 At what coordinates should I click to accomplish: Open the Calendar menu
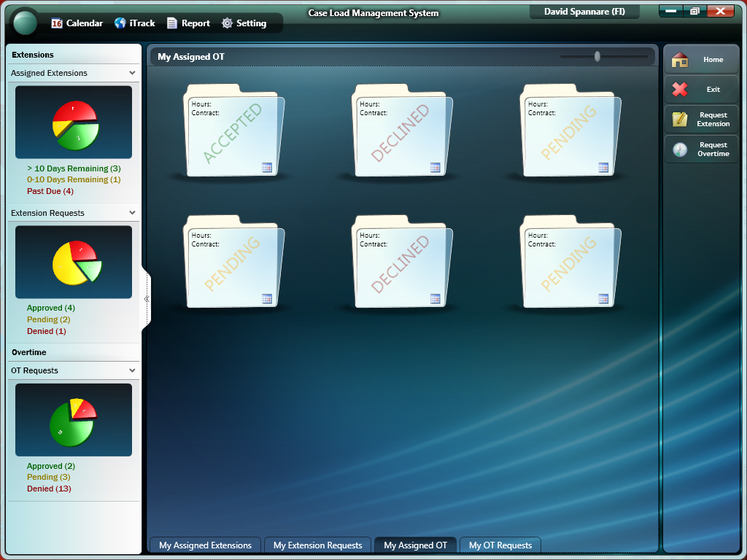coord(77,23)
